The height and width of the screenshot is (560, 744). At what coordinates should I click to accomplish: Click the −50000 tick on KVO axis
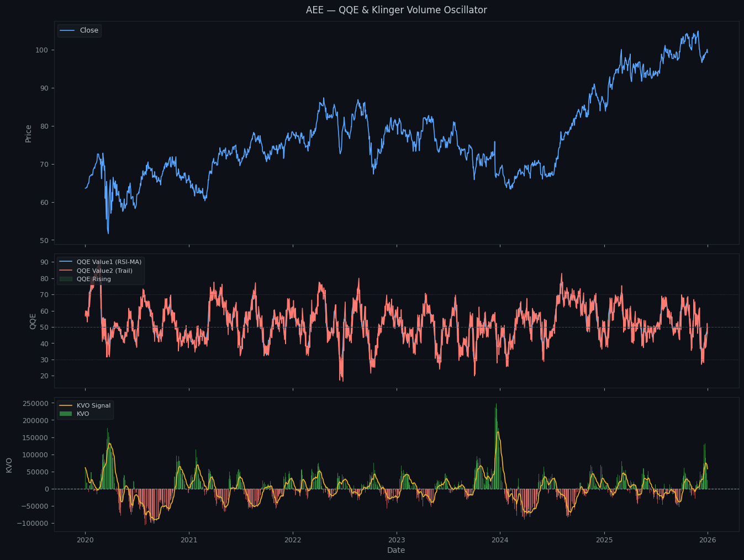coord(36,506)
